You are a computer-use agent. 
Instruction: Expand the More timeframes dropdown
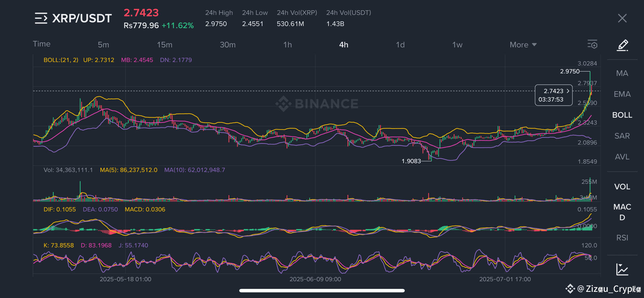pos(523,45)
